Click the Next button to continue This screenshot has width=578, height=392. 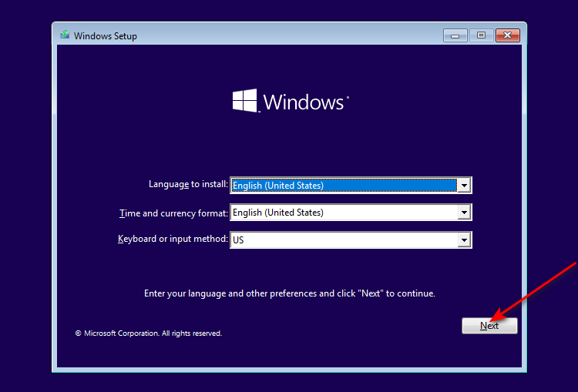pyautogui.click(x=489, y=326)
